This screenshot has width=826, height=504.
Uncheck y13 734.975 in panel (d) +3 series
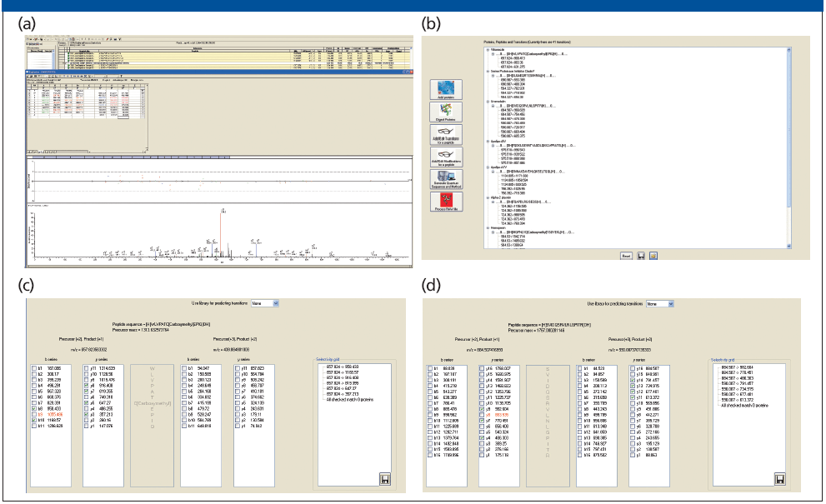coord(633,386)
